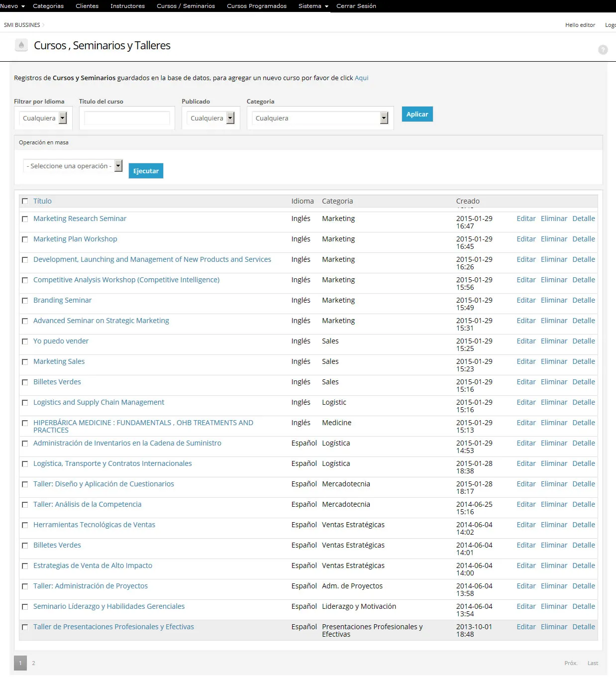Click Adm. de Proyectos category cell
The width and height of the screenshot is (616, 679).
pos(352,586)
